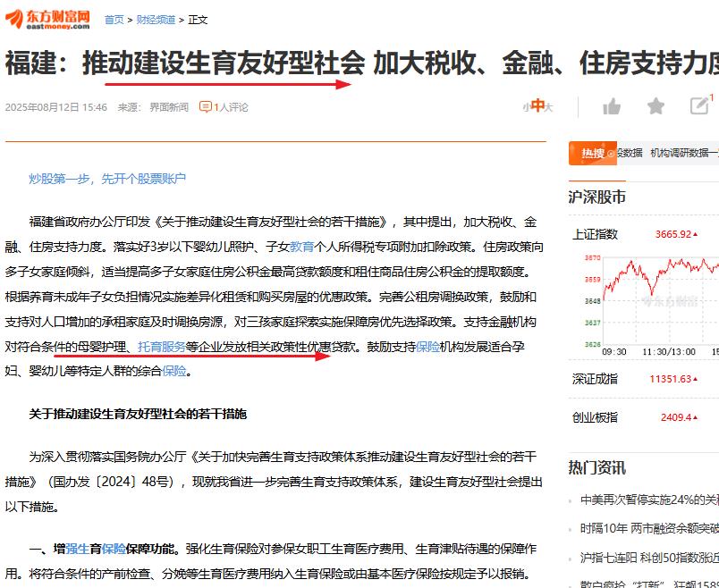
Task: Click the comment bubble icon beside 1人评论
Action: click(x=206, y=106)
